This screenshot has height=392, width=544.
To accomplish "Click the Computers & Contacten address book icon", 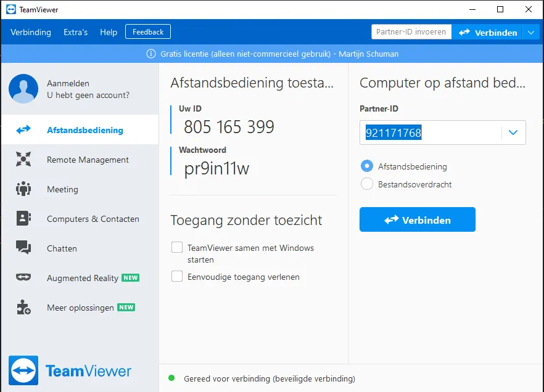I will [23, 219].
